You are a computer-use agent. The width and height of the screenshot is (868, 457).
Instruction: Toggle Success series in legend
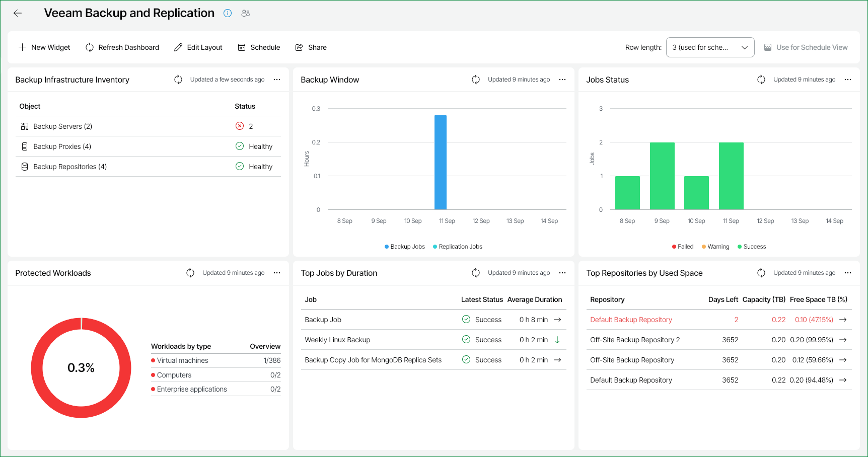tap(752, 247)
